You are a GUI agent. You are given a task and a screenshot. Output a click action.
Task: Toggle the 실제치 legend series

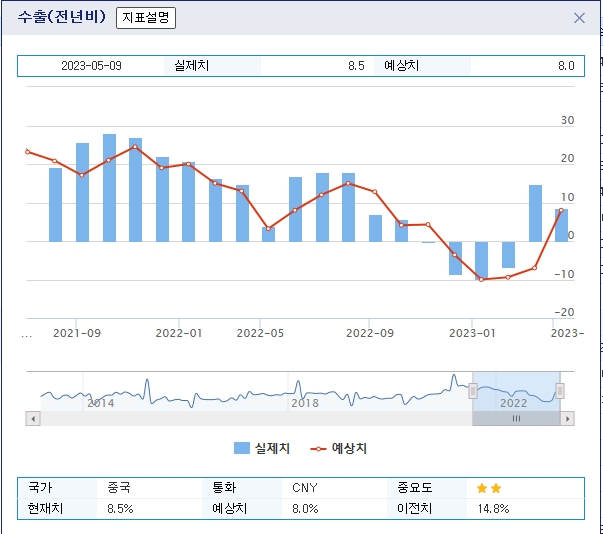262,448
